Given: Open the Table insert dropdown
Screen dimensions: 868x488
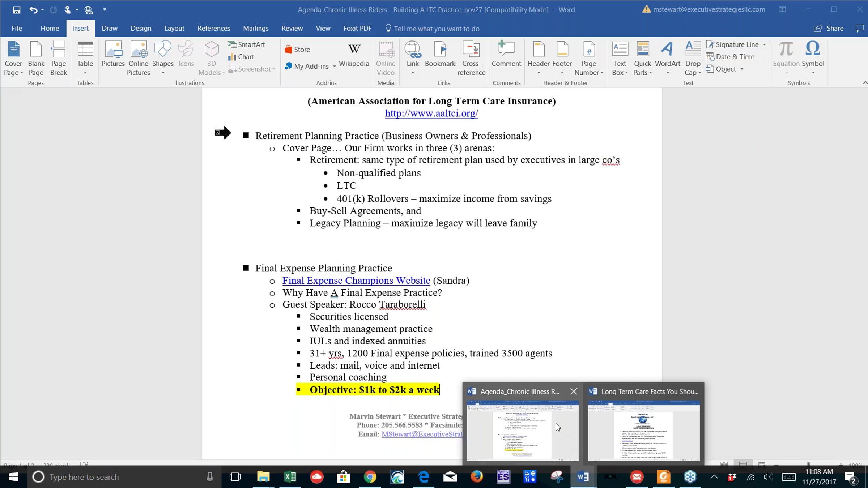Looking at the screenshot, I should pyautogui.click(x=85, y=59).
